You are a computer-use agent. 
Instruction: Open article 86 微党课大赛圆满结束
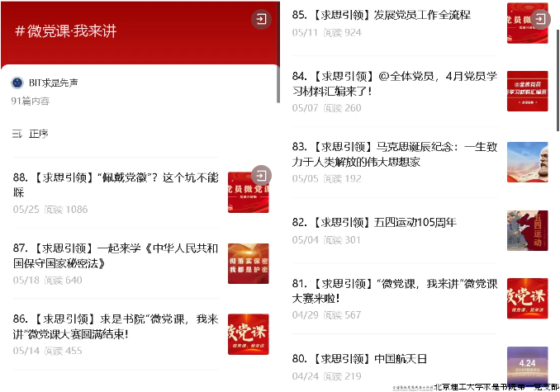pos(116,326)
